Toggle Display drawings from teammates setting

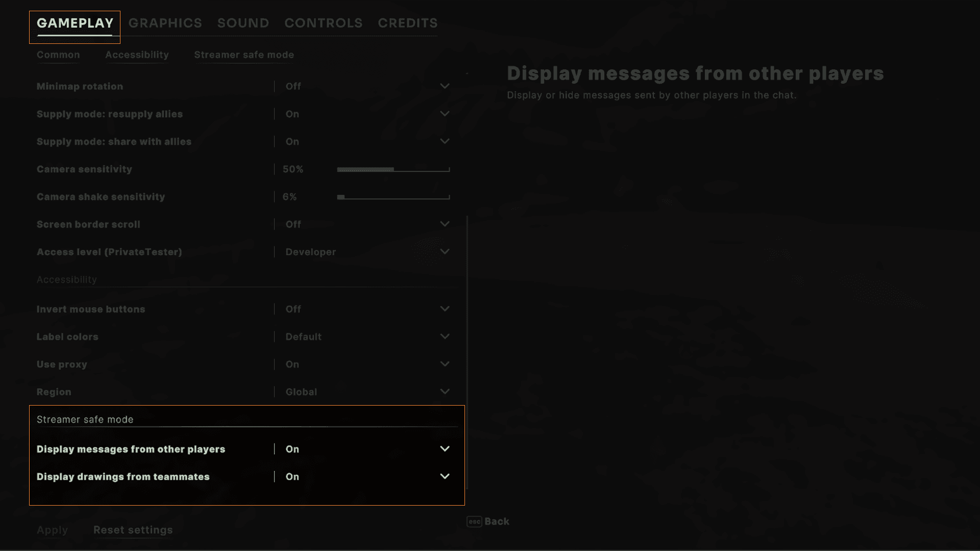(x=445, y=477)
